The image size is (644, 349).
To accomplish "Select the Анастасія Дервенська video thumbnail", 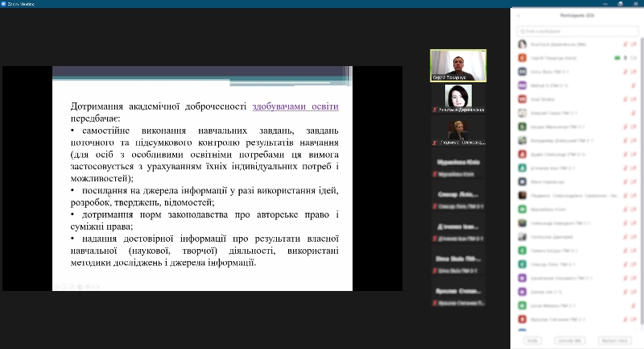I will coord(458,98).
